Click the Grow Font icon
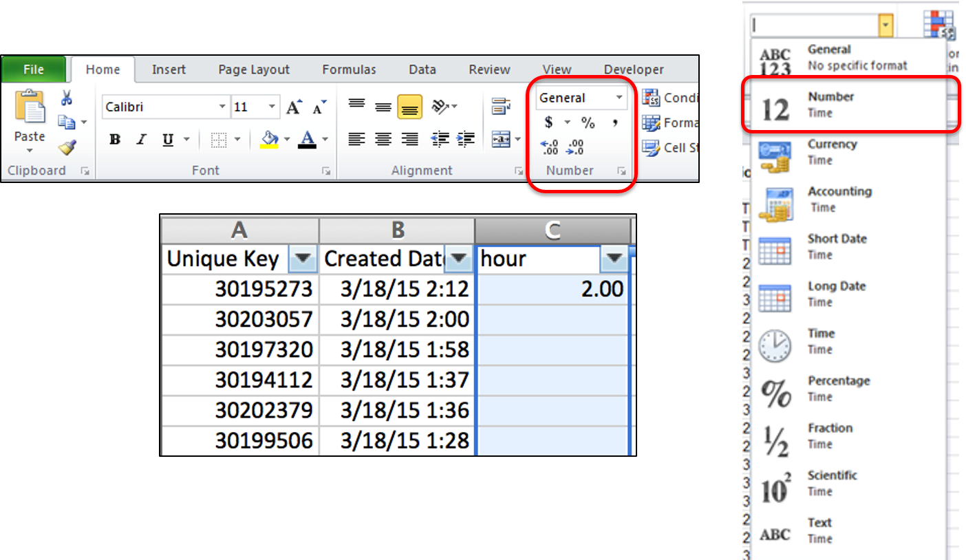966x560 pixels. pyautogui.click(x=294, y=107)
